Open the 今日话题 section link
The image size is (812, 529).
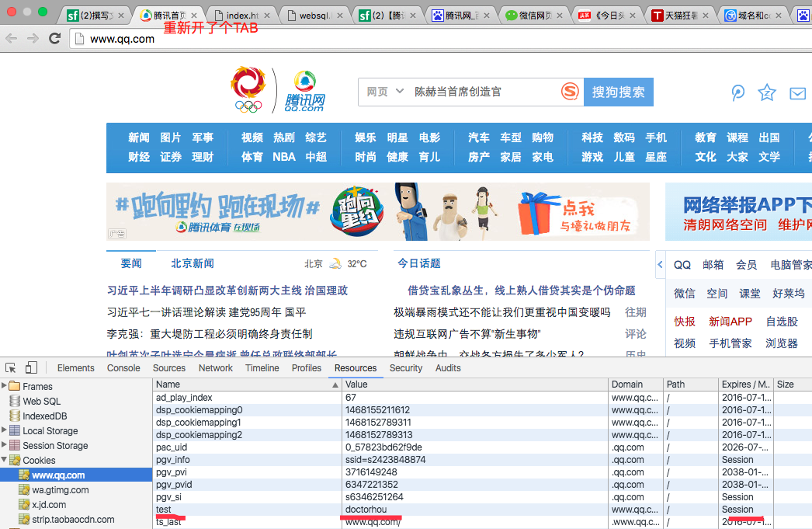coord(419,263)
